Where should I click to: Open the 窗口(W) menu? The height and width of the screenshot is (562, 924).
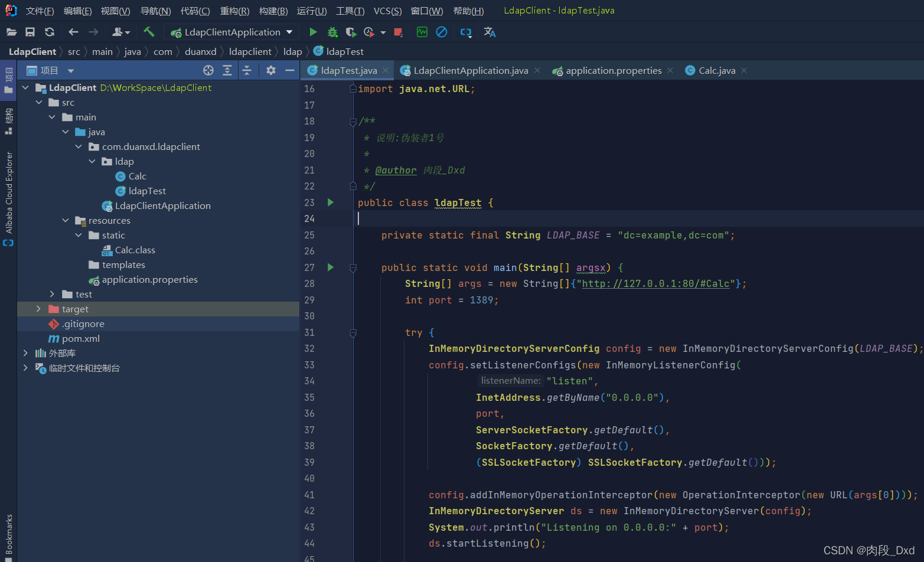coord(427,11)
